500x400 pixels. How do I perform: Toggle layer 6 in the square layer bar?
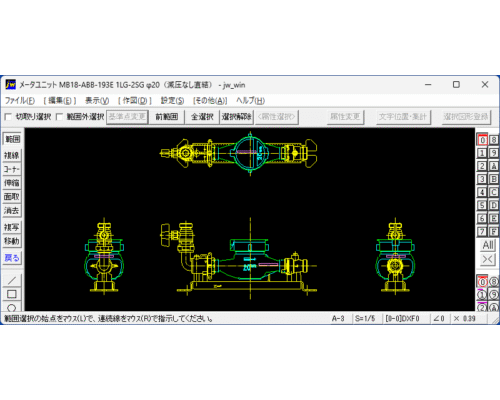[482, 218]
